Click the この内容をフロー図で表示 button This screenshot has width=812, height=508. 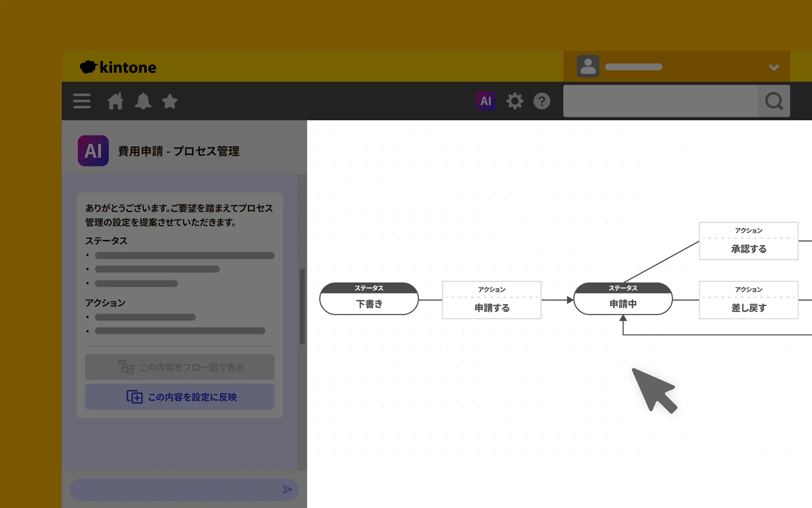180,367
